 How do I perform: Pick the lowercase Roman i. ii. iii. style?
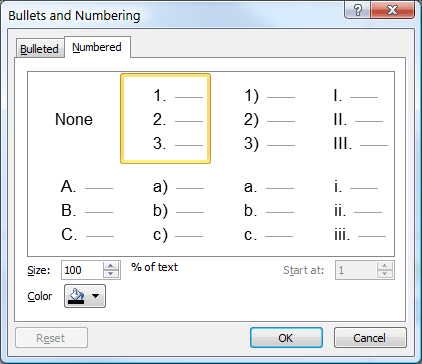[x=348, y=211]
